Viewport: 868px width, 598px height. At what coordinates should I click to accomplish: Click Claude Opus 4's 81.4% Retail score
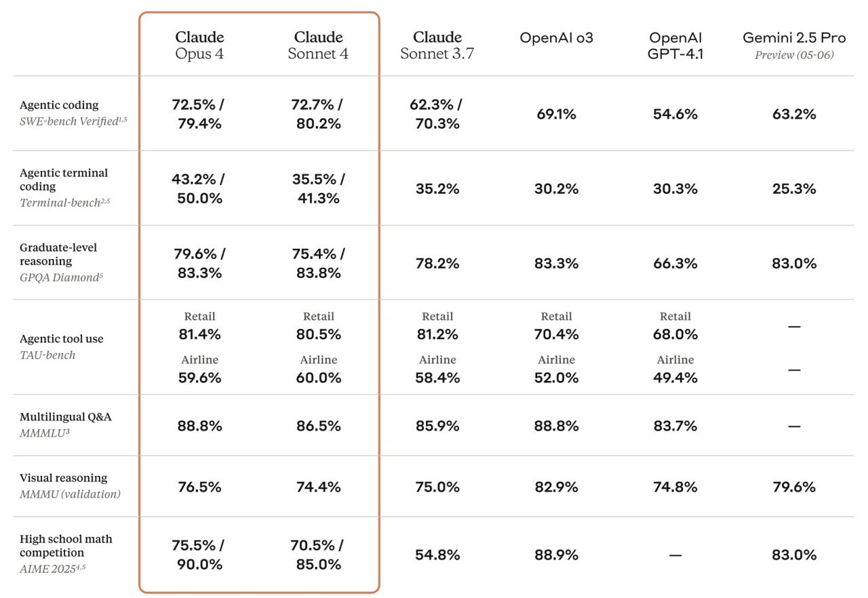point(199,334)
